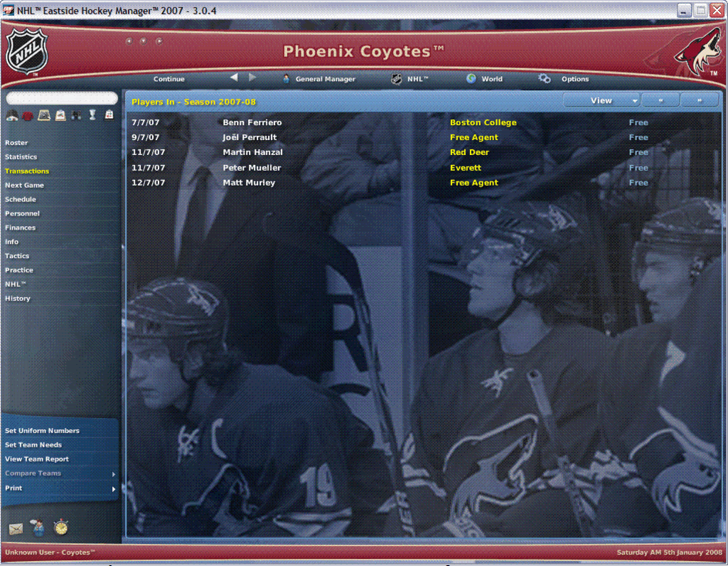Click the 12/7/07 date cell
728x566 pixels.
(148, 183)
